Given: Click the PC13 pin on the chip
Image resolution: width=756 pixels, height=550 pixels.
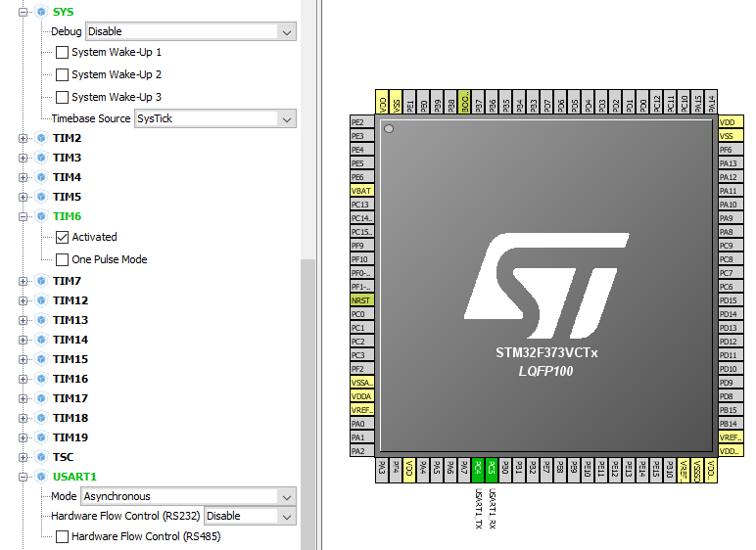Looking at the screenshot, I should coord(361,205).
